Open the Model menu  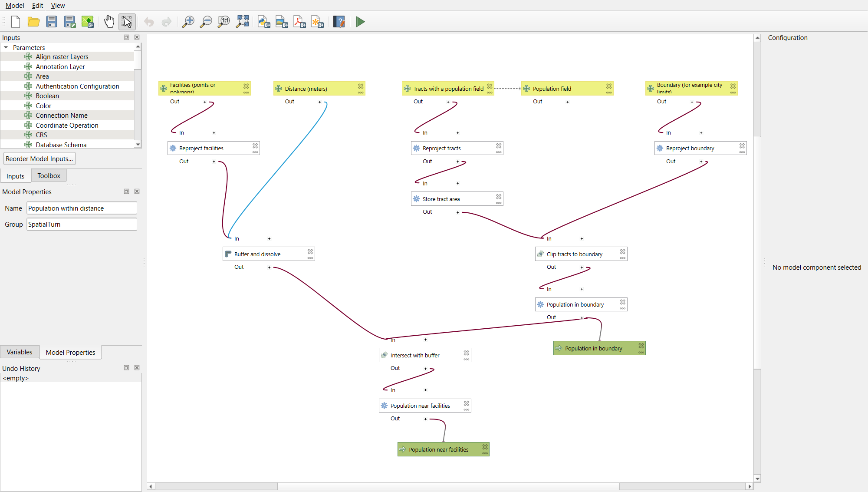pos(15,6)
